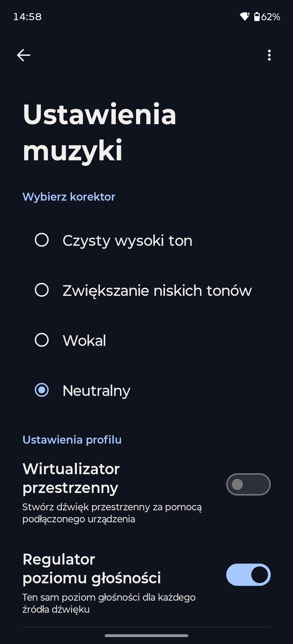Tap the back arrow icon
Image resolution: width=293 pixels, height=644 pixels.
(23, 55)
